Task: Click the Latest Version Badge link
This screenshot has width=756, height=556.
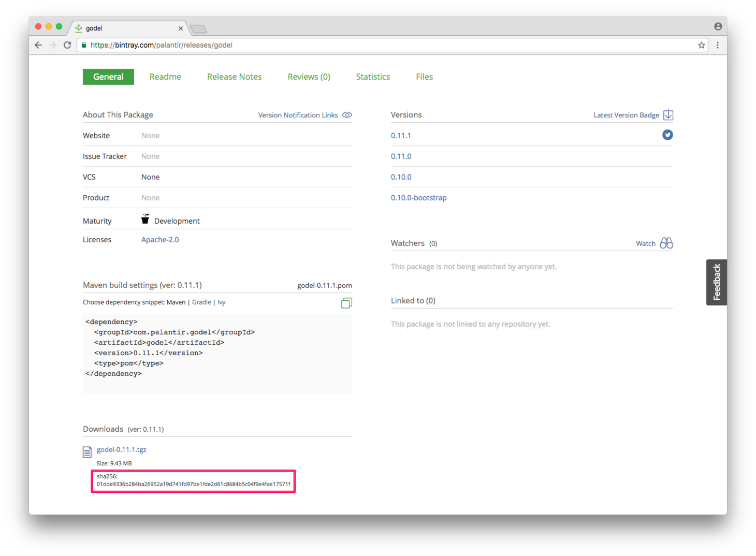Action: point(626,115)
